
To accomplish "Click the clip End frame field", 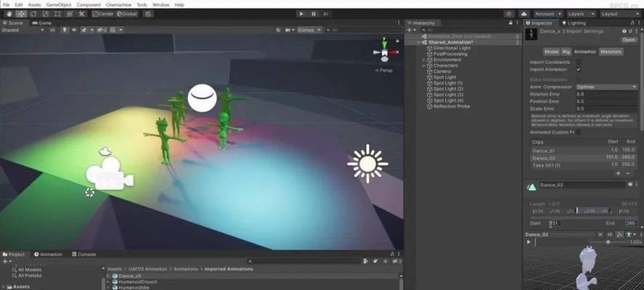I will [x=631, y=223].
